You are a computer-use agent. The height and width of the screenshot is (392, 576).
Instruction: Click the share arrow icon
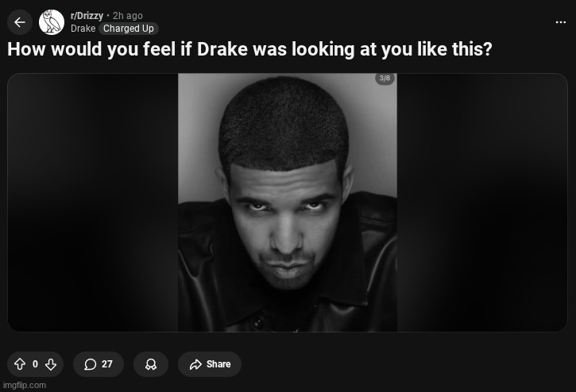coord(195,364)
